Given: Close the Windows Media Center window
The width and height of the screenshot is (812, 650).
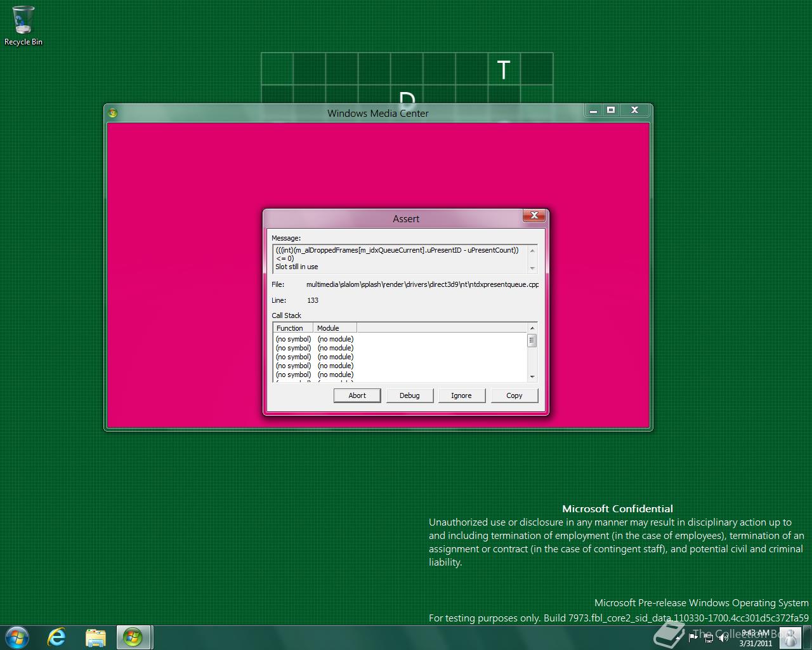Looking at the screenshot, I should 634,110.
